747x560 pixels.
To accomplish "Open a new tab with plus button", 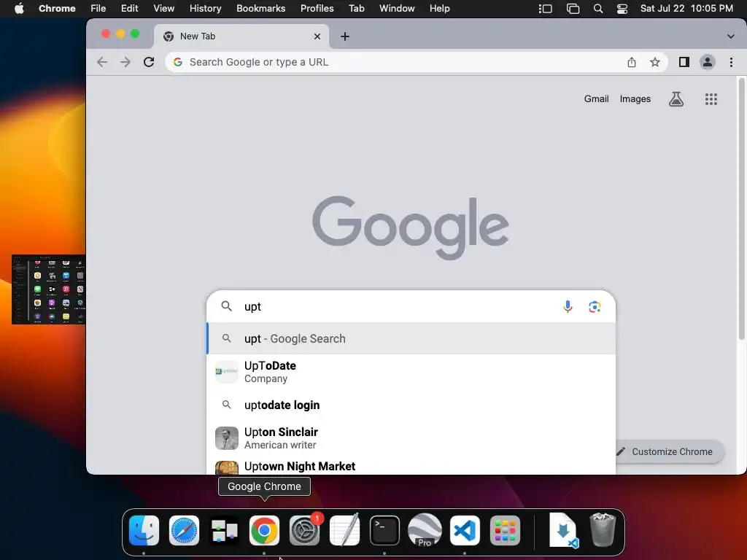I will [345, 36].
